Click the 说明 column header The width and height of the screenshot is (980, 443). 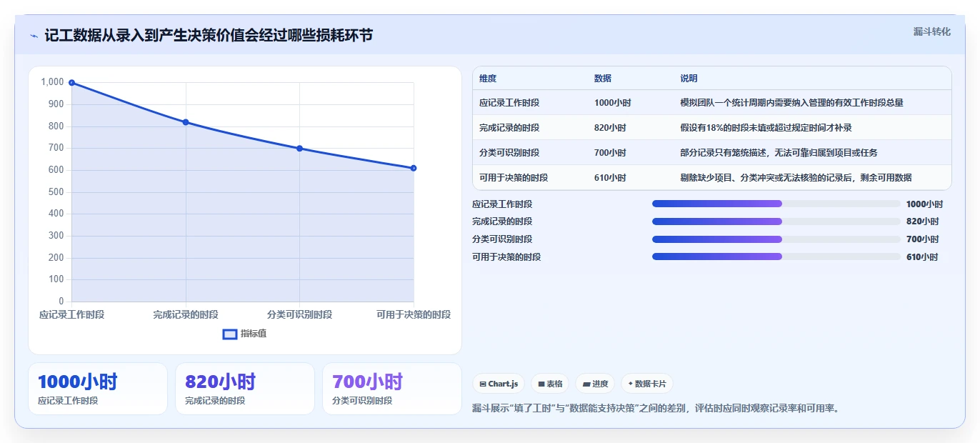pos(689,79)
